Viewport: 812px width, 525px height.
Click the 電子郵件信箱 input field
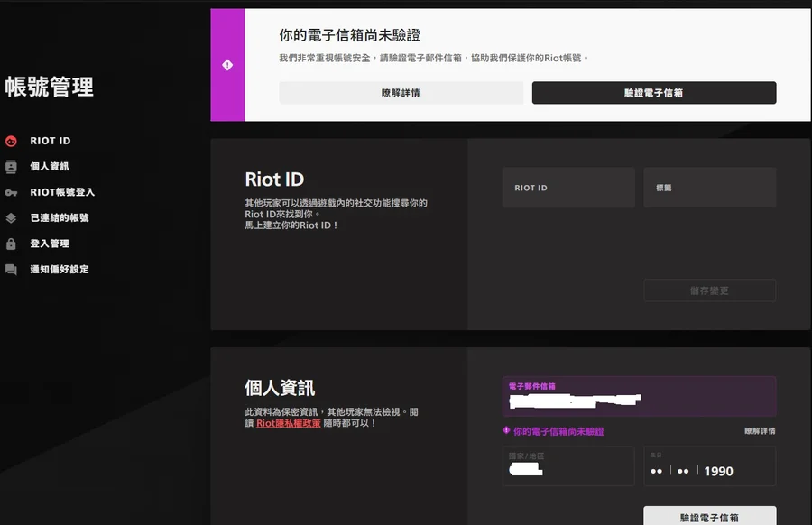tap(639, 397)
